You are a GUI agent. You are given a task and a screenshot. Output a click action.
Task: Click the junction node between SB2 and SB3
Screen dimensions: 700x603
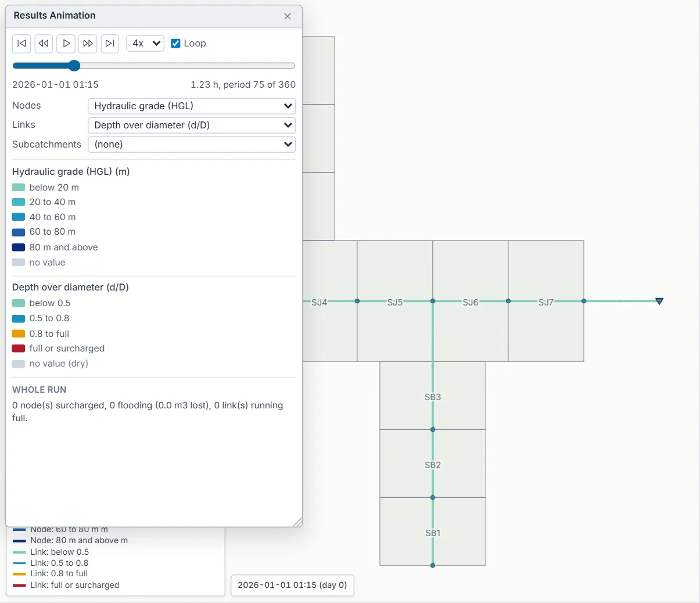(x=433, y=429)
